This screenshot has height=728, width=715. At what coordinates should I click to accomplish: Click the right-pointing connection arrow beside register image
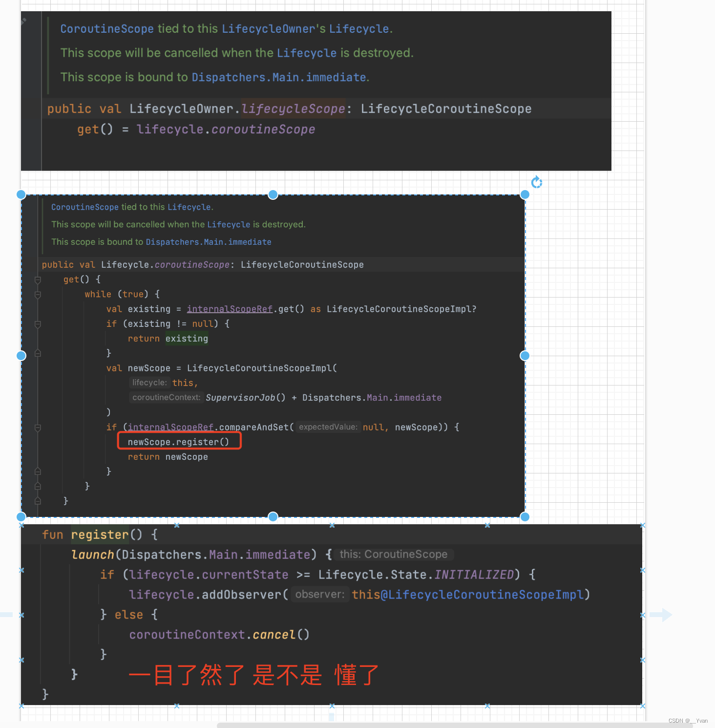coord(661,615)
